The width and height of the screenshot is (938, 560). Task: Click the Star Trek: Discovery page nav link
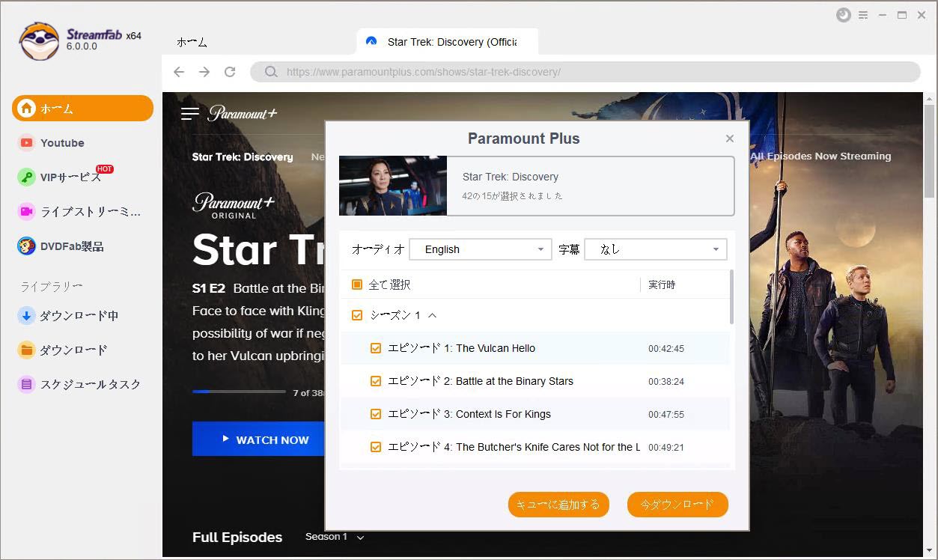point(243,156)
